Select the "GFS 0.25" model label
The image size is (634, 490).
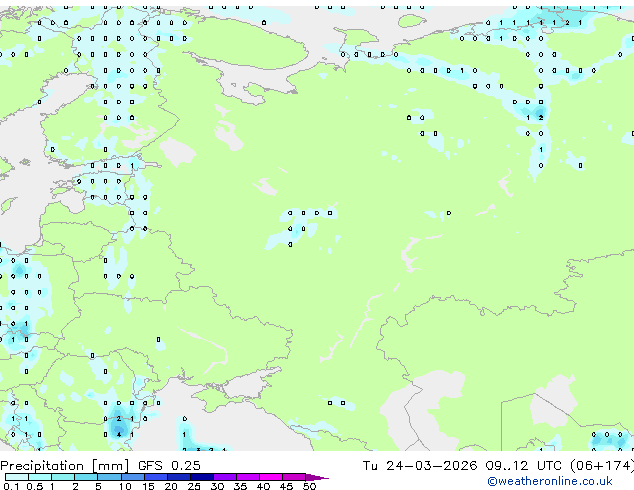[x=169, y=465]
